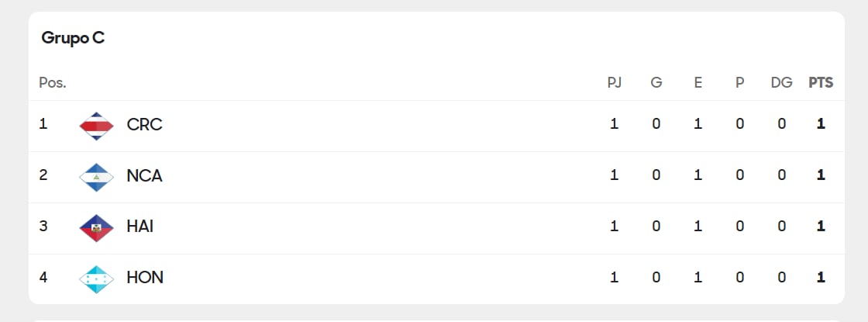Click NCA's matches played value

pos(615,175)
